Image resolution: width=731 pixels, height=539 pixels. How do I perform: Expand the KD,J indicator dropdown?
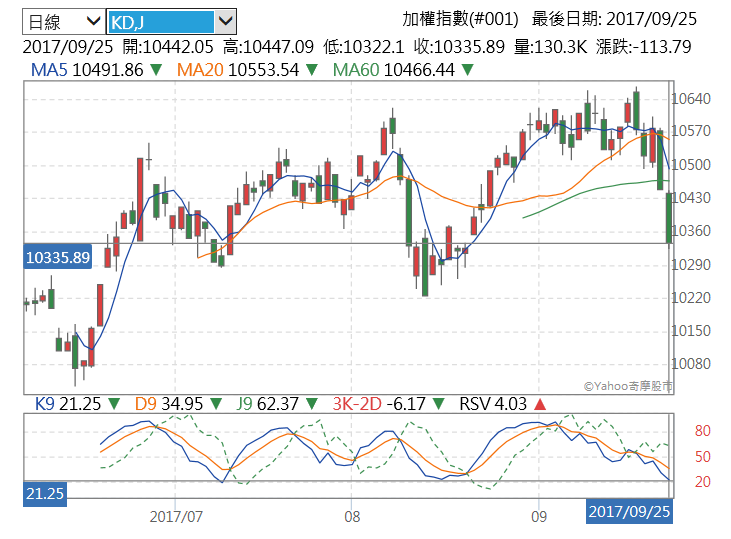click(x=172, y=21)
